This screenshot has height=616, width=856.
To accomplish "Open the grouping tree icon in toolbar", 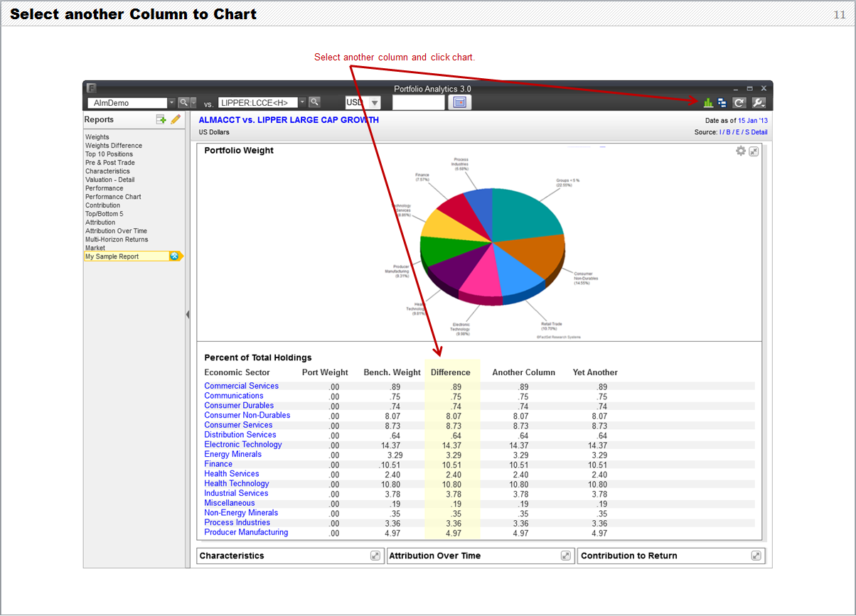I will (722, 102).
